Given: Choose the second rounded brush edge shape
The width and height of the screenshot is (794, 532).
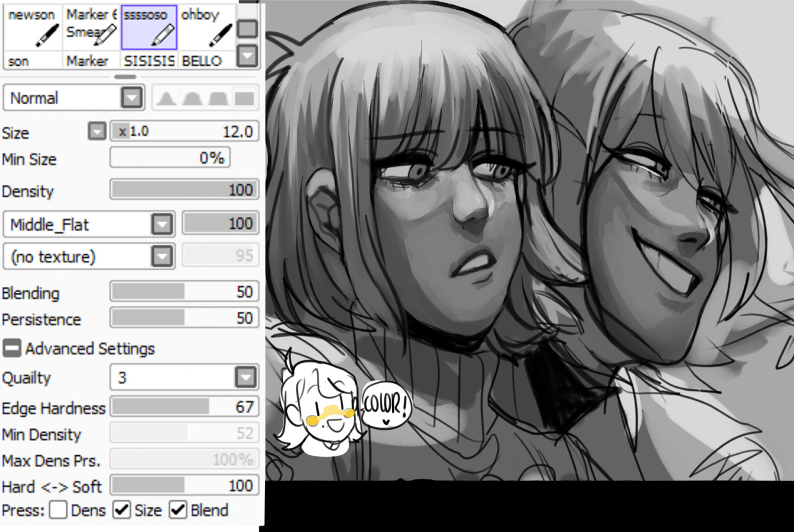Looking at the screenshot, I should click(x=192, y=98).
